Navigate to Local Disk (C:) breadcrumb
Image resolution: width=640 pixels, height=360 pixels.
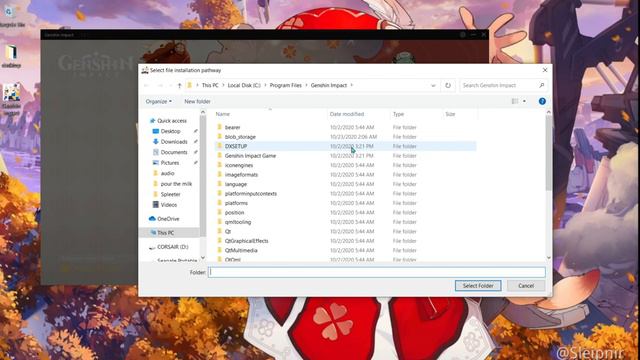click(x=244, y=85)
